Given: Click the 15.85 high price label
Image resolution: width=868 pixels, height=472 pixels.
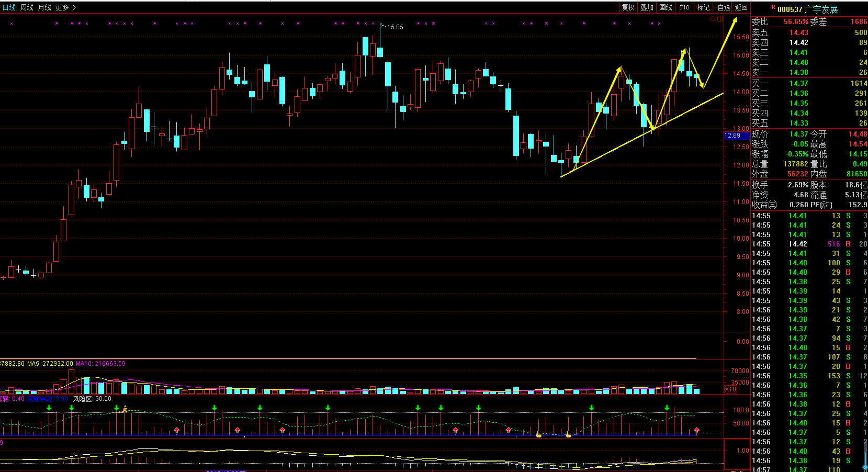Looking at the screenshot, I should coord(395,27).
